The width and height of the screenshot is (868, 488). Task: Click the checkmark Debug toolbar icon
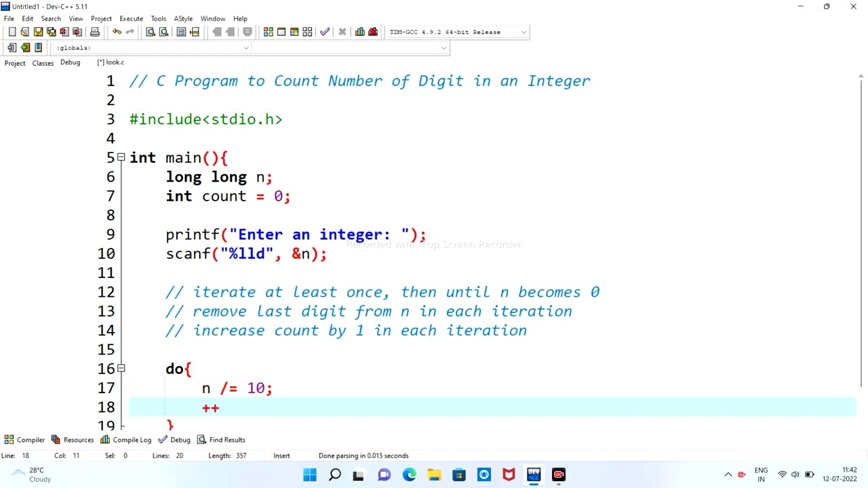325,32
